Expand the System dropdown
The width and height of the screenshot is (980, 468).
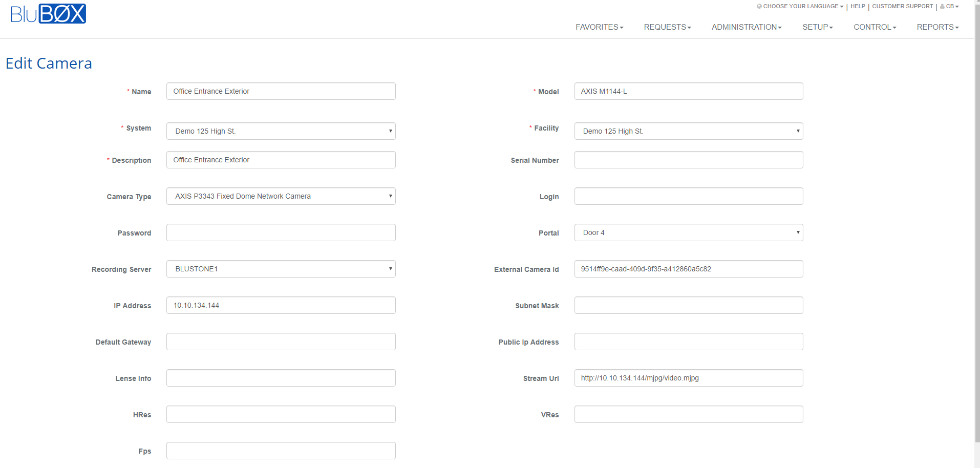(x=281, y=131)
